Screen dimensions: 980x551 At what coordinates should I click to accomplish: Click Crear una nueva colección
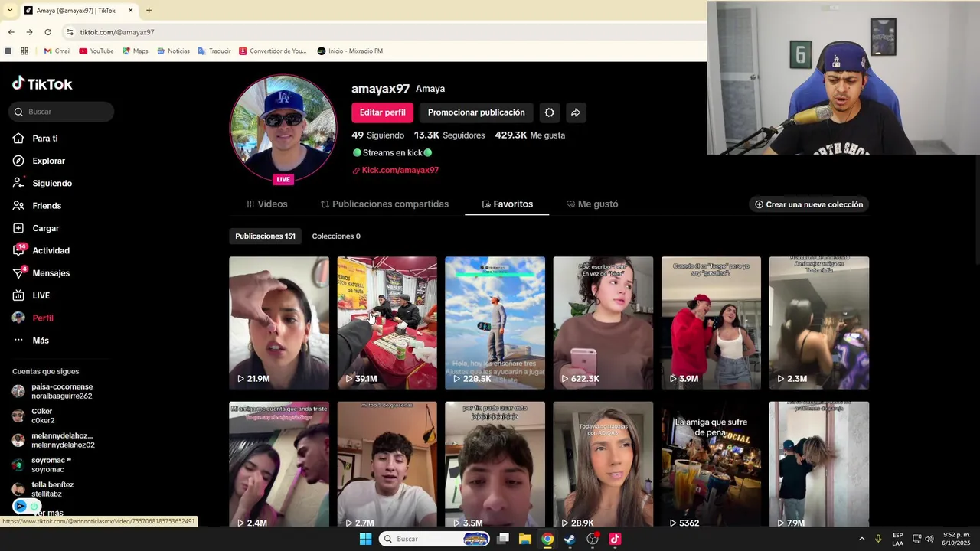(808, 204)
